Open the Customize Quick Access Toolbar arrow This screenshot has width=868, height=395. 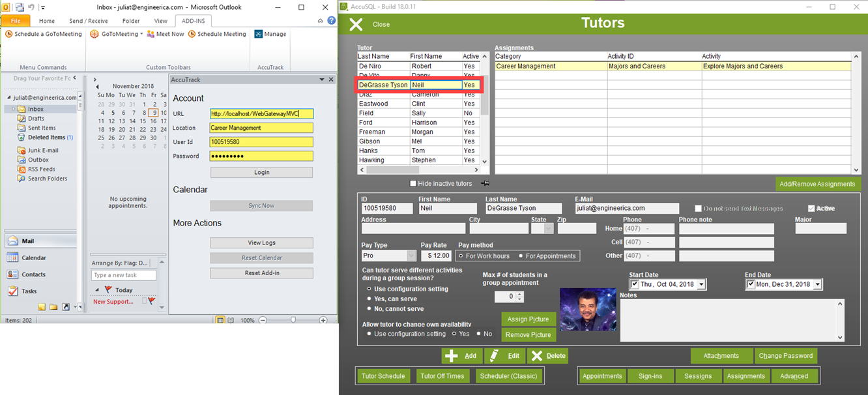point(43,8)
